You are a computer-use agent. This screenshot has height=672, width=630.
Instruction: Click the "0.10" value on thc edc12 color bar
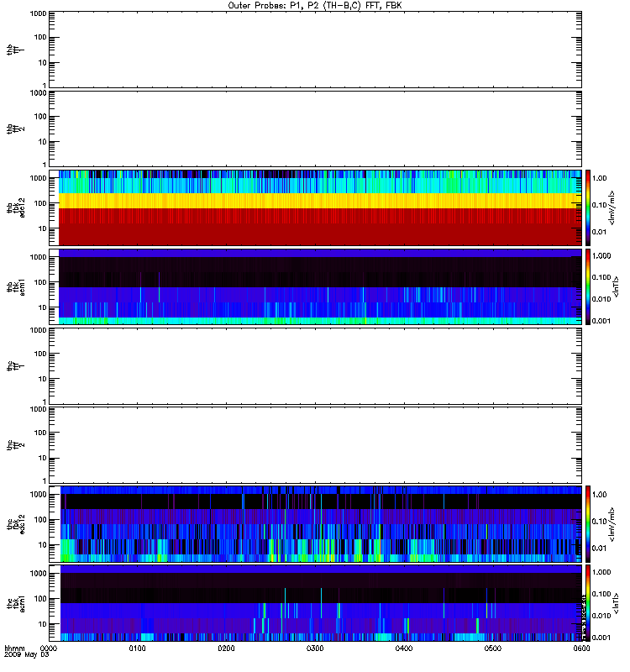[599, 521]
